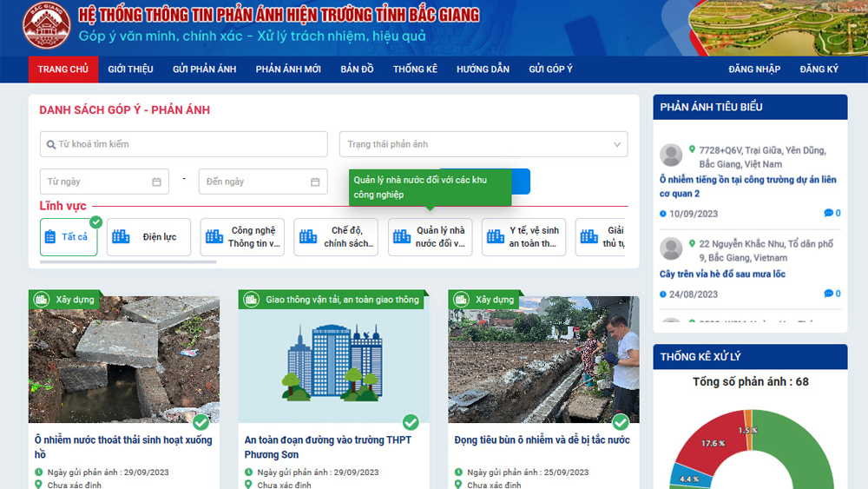Click the Đăng nhập link
Viewport: 868px width, 489px height.
tap(754, 69)
